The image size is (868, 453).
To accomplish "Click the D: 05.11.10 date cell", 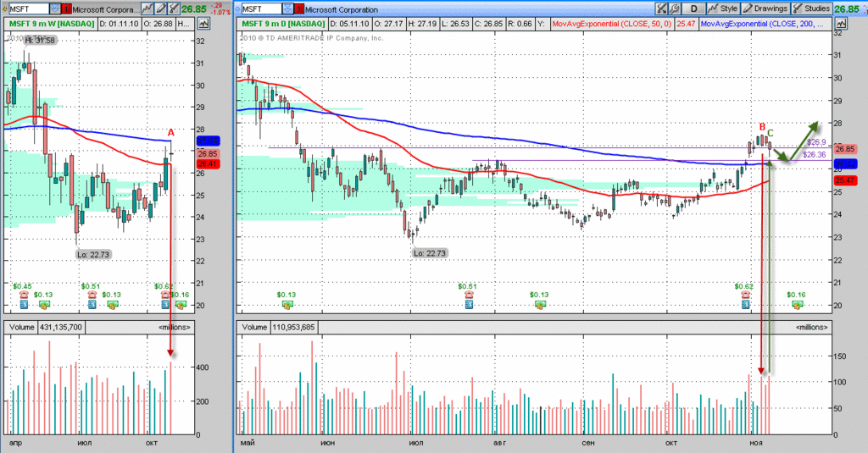I will pyautogui.click(x=350, y=24).
